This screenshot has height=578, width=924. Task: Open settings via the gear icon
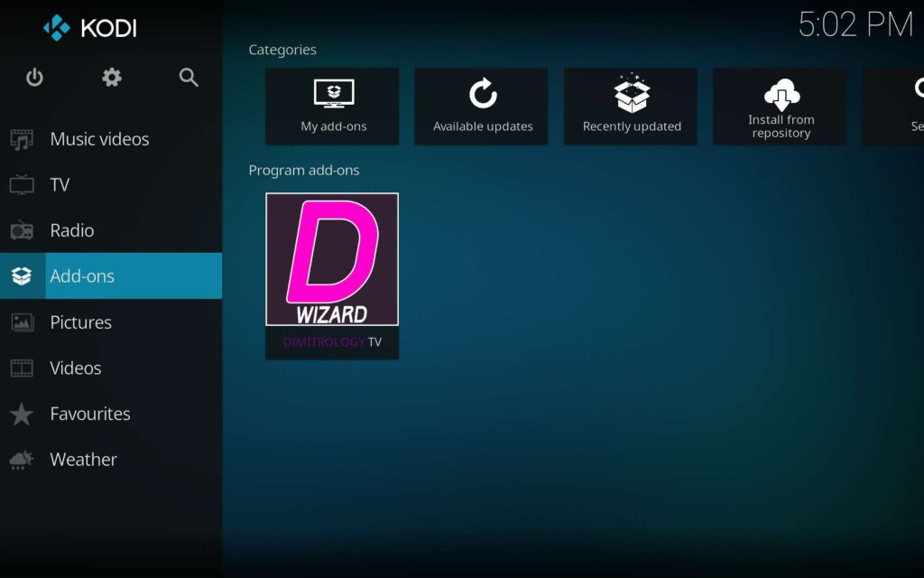[111, 78]
